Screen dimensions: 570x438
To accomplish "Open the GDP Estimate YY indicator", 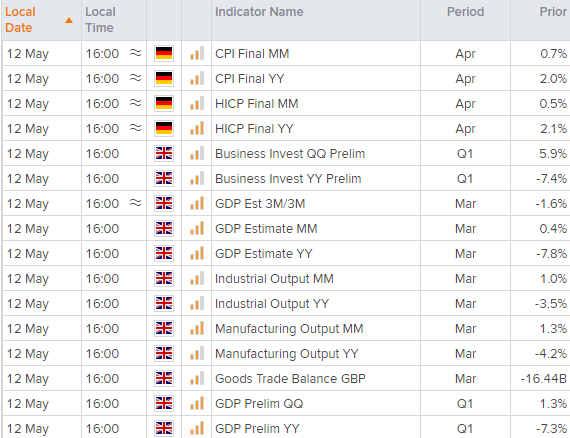I will [x=264, y=253].
